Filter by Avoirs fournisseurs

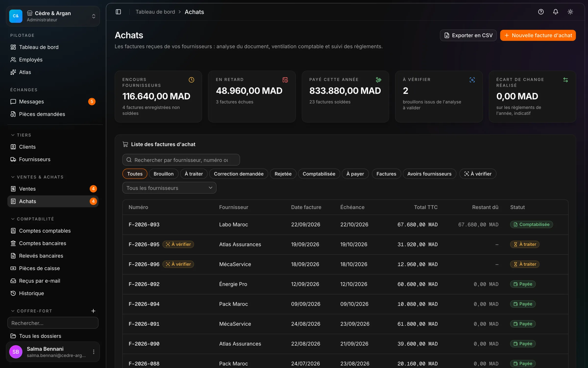click(429, 174)
